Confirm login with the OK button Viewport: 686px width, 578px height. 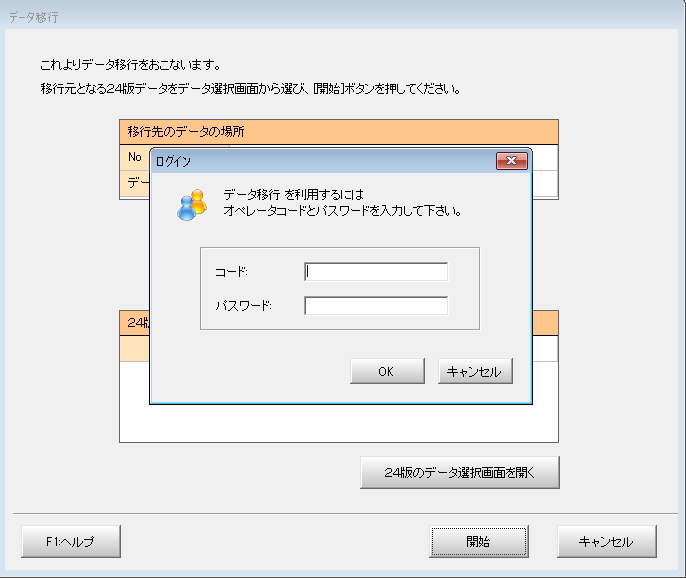click(387, 371)
